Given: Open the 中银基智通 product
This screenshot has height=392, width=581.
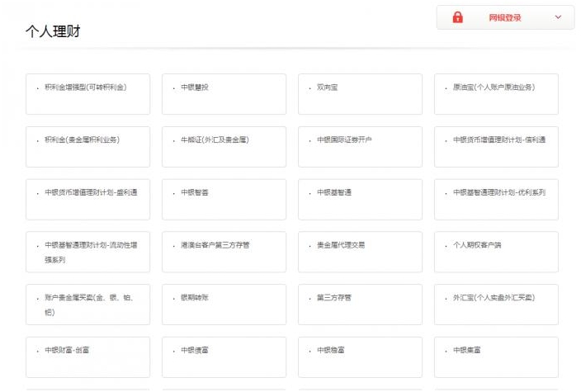Looking at the screenshot, I should (x=334, y=193).
